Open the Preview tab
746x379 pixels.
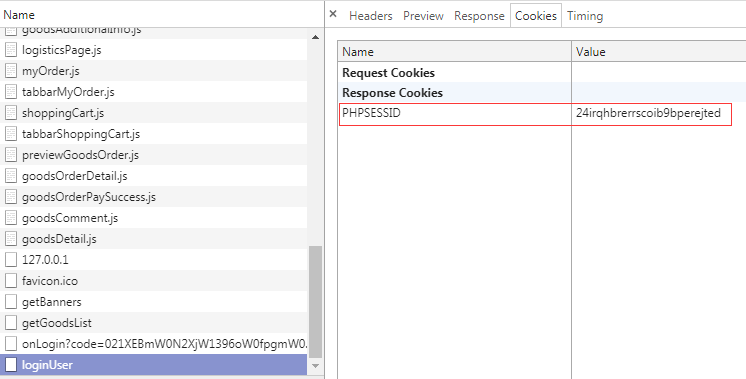pyautogui.click(x=423, y=16)
